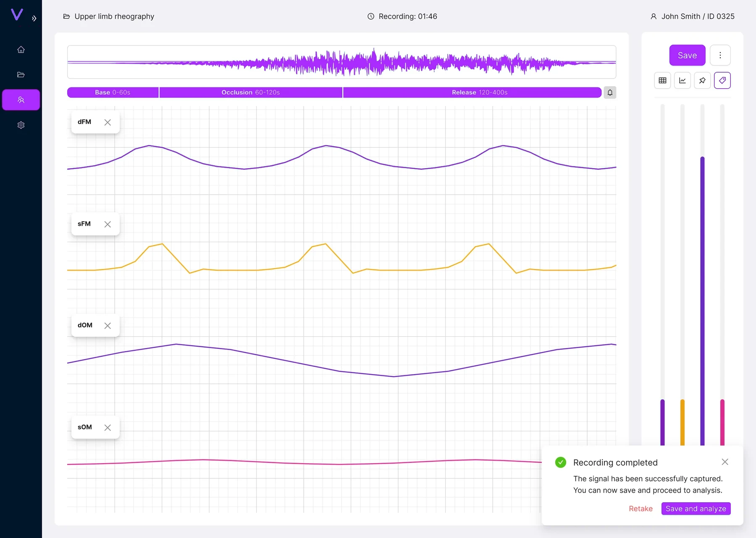756x538 pixels.
Task: Click the clock icon beside Recording
Action: coord(371,16)
